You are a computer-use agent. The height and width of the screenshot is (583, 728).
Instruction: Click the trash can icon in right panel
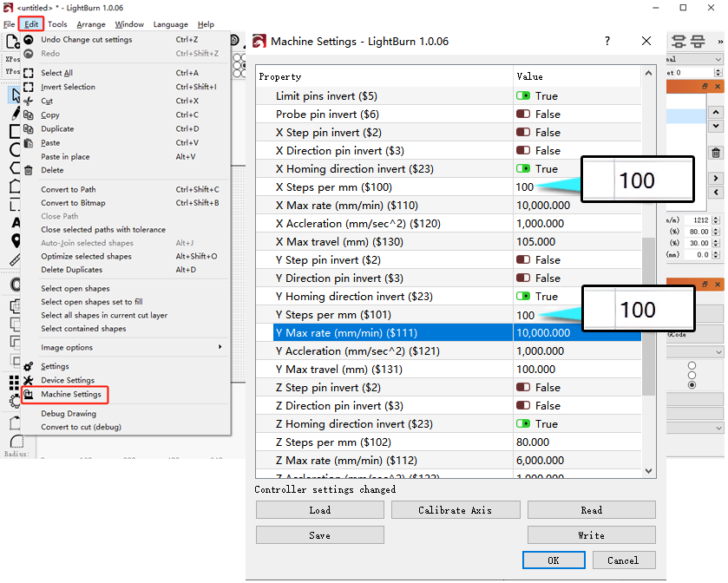716,153
